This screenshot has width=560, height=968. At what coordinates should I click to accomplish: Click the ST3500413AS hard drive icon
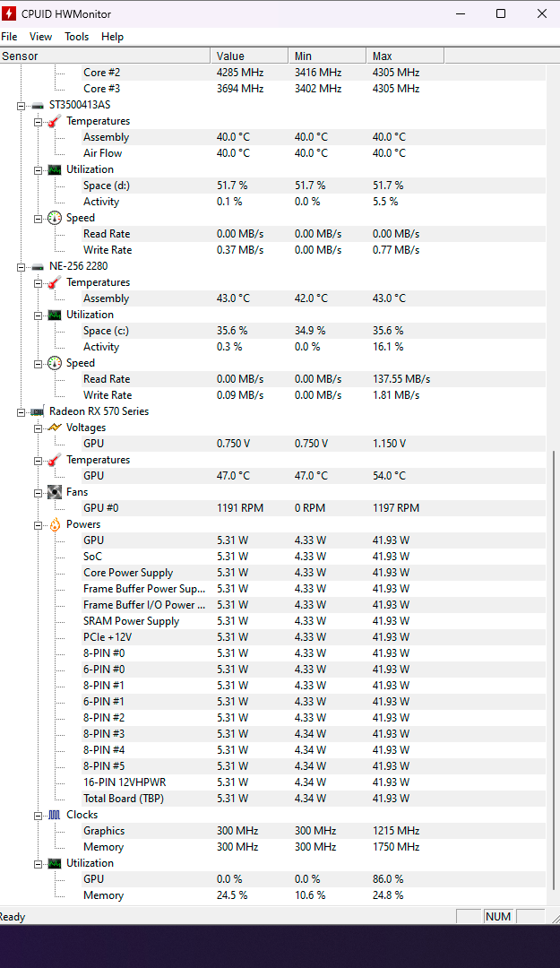point(38,105)
